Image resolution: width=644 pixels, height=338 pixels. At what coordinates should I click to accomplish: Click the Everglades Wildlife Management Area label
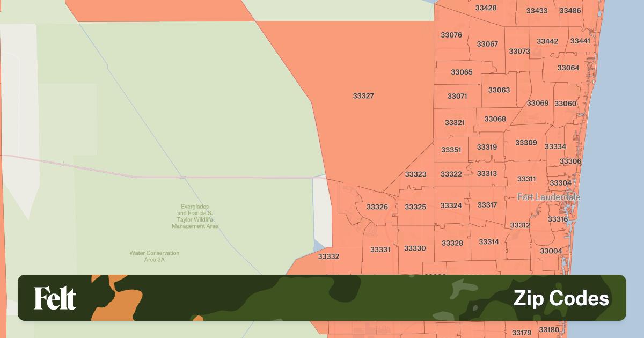click(x=195, y=216)
